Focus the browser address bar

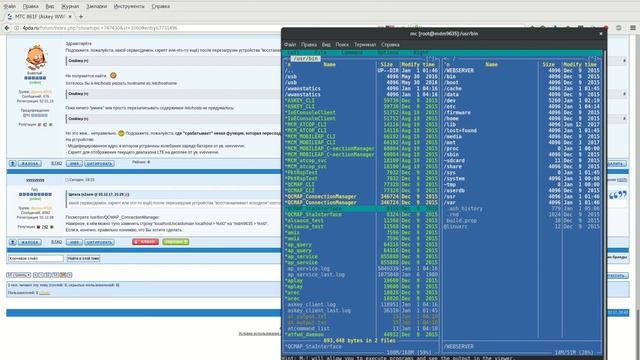(147, 28)
